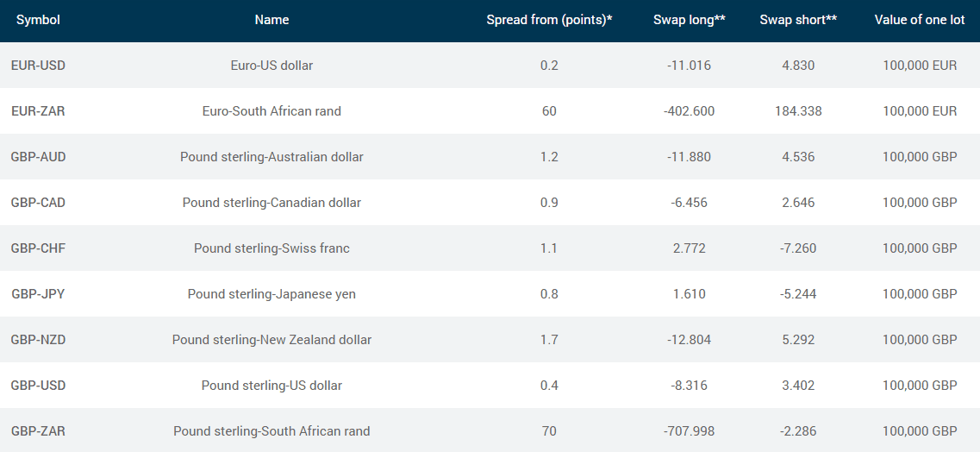Choose the GBP-CHF symbol
The image size is (980, 452).
click(38, 248)
